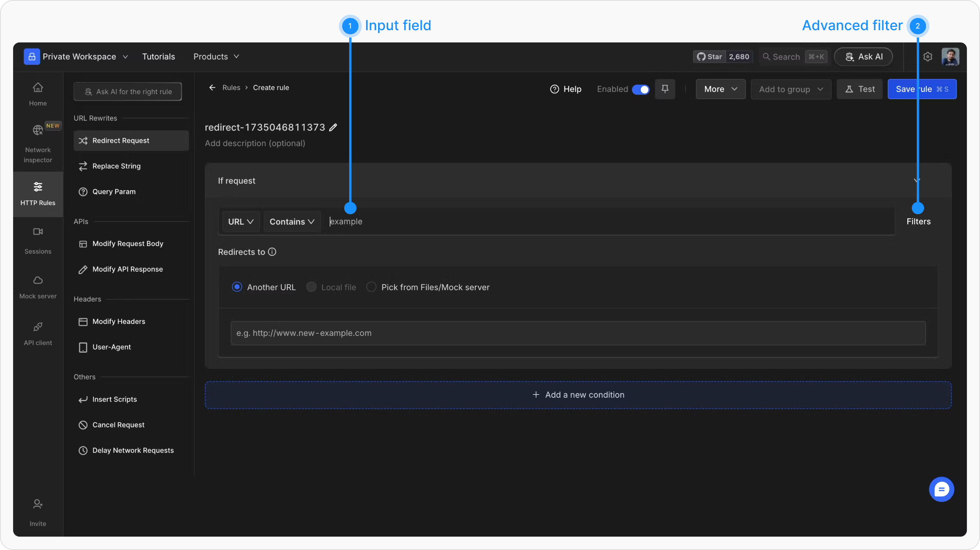Open settings gear icon in top bar

point(928,57)
